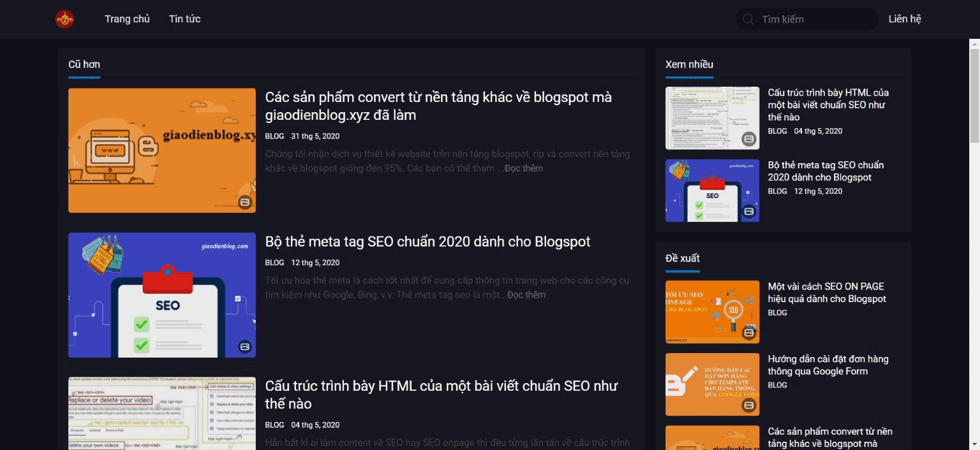Open main post title Cấu trúc trình bày HTML
Image resolution: width=980 pixels, height=450 pixels.
point(442,395)
